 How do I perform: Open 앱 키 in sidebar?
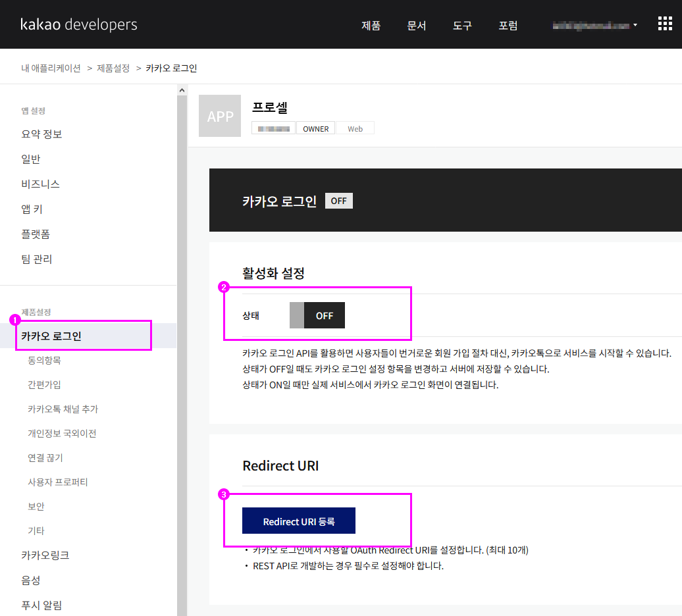click(x=32, y=209)
